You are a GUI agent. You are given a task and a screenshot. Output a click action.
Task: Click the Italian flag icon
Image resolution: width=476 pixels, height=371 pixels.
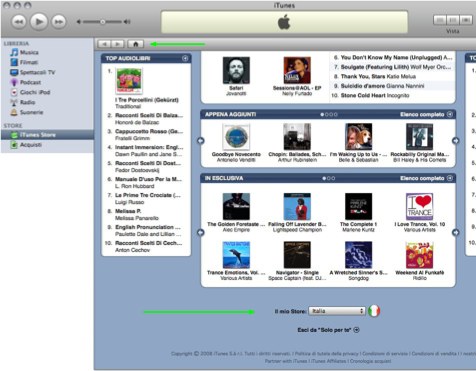pos(374,311)
